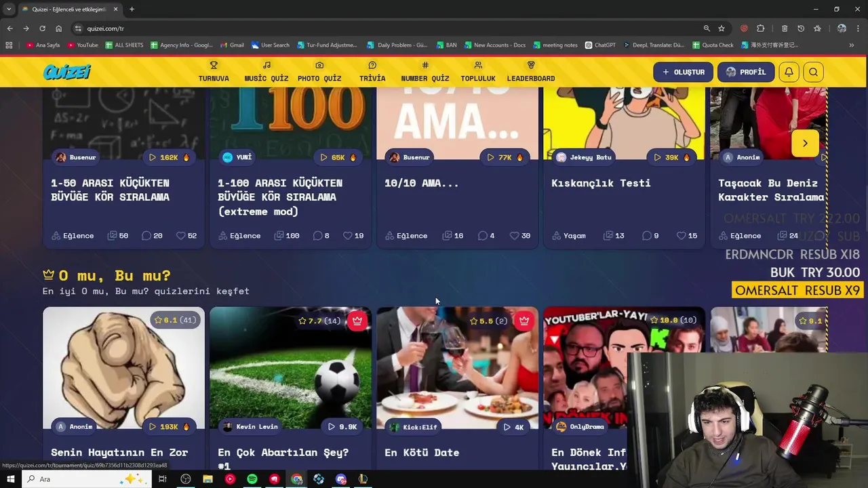
Task: Expand hidden bookmarks chevron
Action: coord(852,45)
